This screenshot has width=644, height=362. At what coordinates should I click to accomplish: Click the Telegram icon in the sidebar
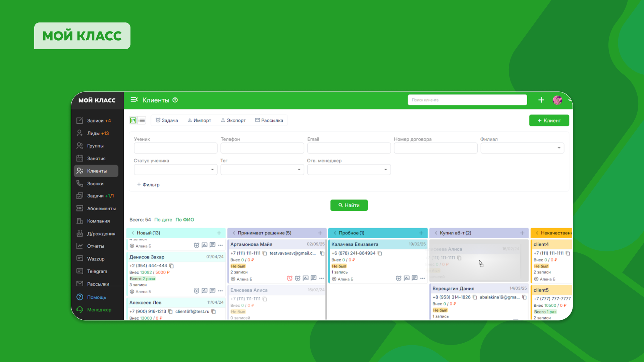[80, 271]
